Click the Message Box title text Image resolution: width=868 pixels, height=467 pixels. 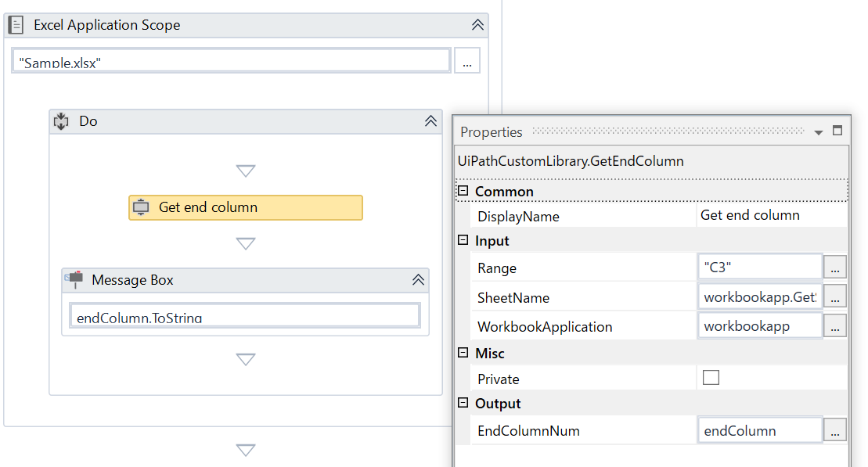tap(132, 280)
